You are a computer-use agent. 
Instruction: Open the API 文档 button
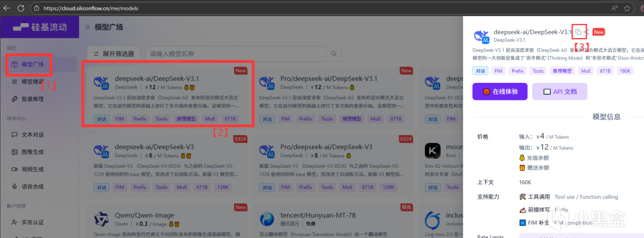559,92
